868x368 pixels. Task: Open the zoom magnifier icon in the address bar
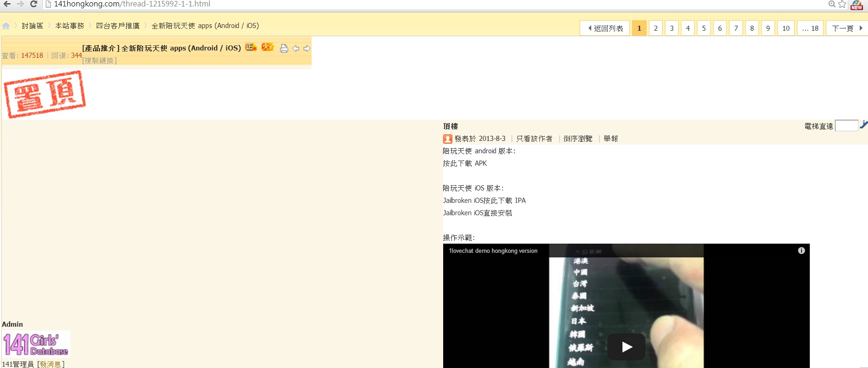pyautogui.click(x=832, y=4)
